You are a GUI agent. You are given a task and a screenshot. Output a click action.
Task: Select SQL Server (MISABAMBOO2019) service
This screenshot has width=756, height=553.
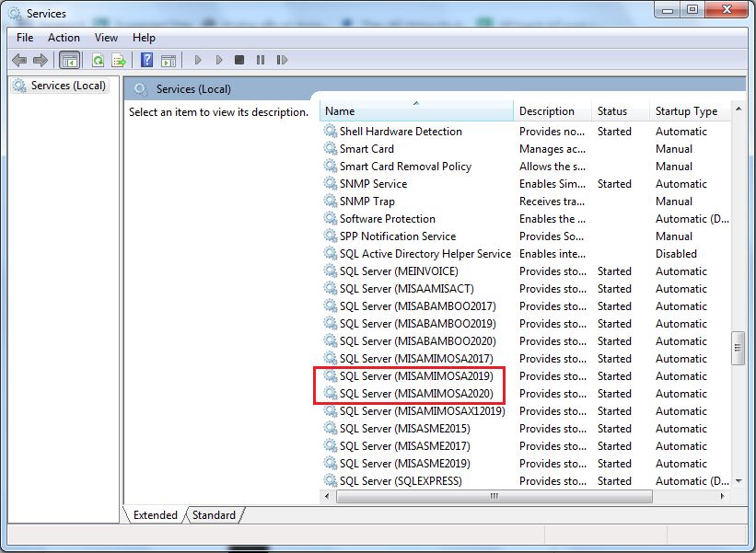click(x=526, y=323)
